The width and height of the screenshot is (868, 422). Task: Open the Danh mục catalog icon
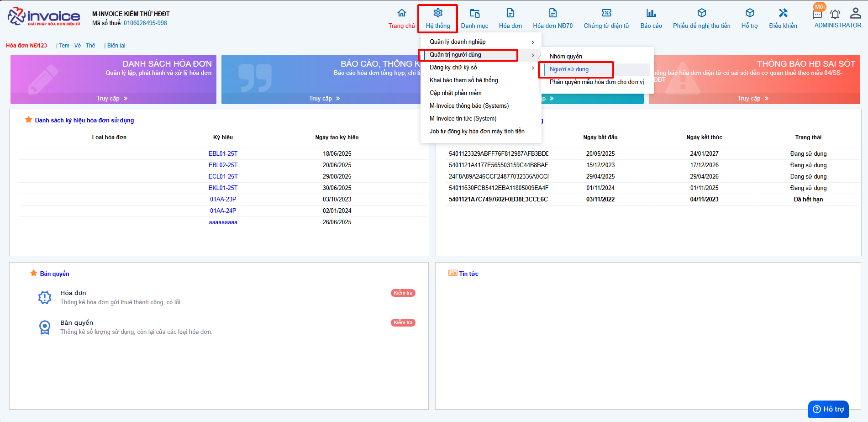tap(474, 13)
